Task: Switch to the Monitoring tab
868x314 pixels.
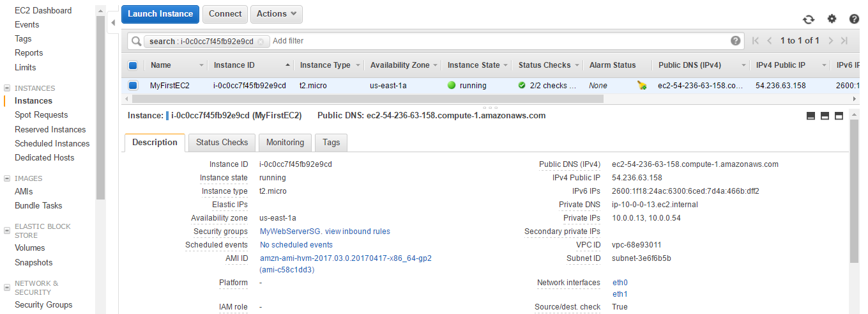Action: click(x=286, y=143)
